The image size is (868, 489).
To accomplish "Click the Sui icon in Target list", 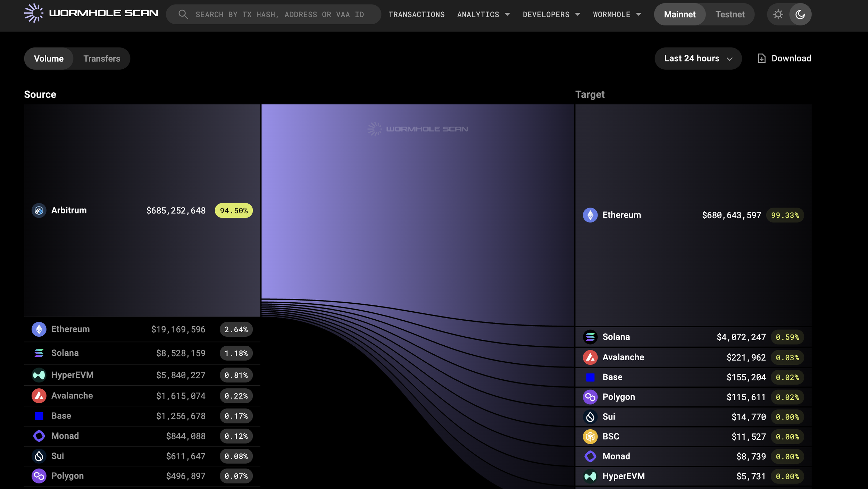I will tap(590, 417).
